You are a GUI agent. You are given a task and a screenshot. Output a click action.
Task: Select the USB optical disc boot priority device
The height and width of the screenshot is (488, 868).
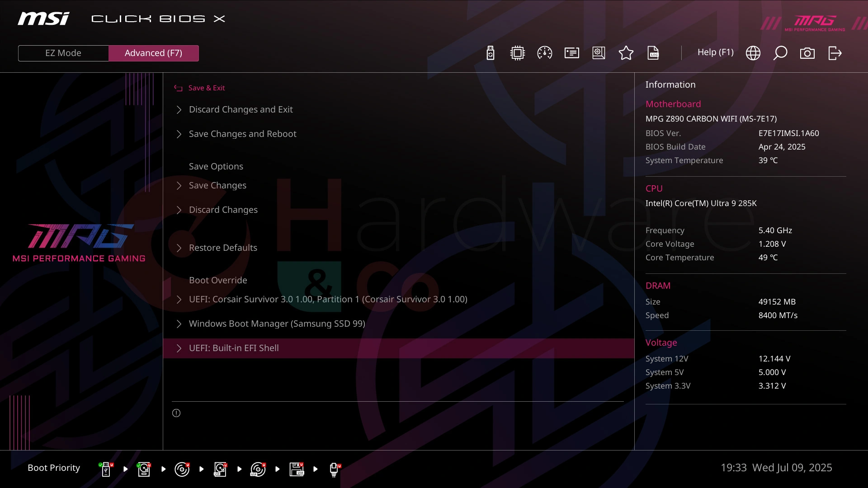(x=258, y=469)
